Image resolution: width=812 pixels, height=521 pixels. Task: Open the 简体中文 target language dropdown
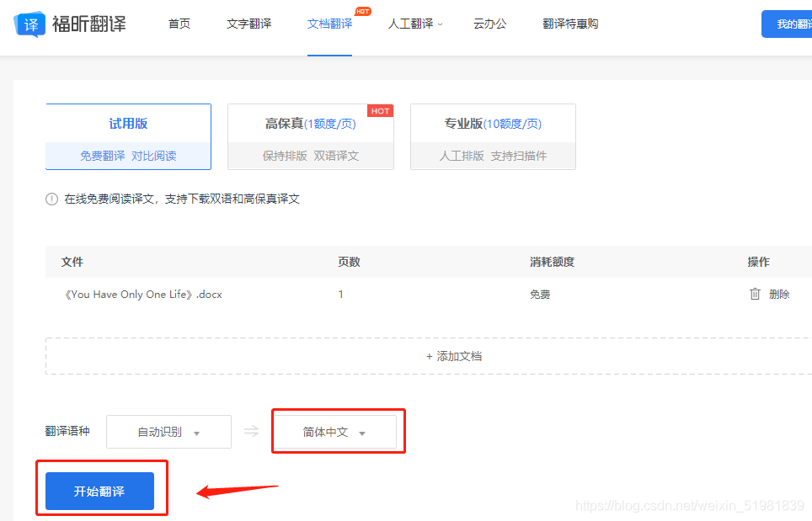[334, 432]
